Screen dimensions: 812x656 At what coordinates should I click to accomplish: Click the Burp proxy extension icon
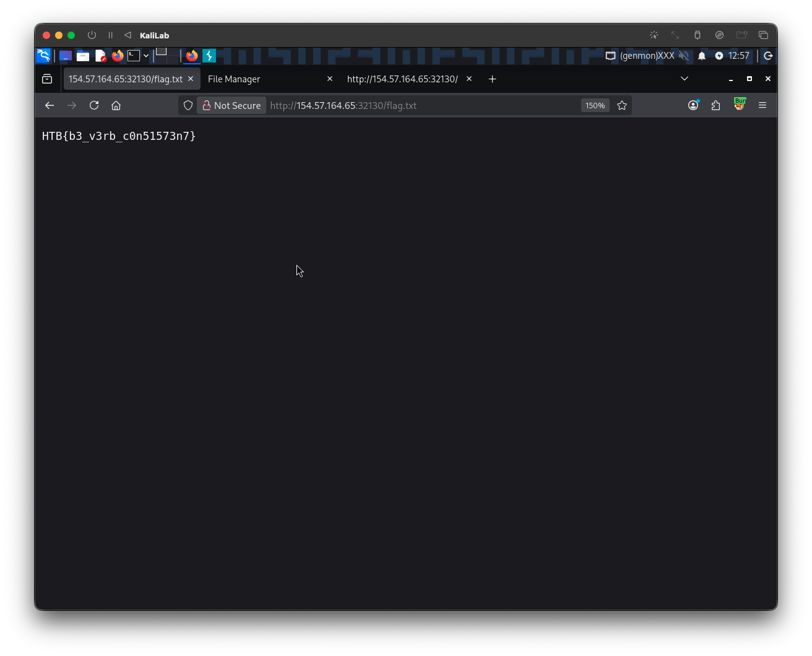coord(740,105)
